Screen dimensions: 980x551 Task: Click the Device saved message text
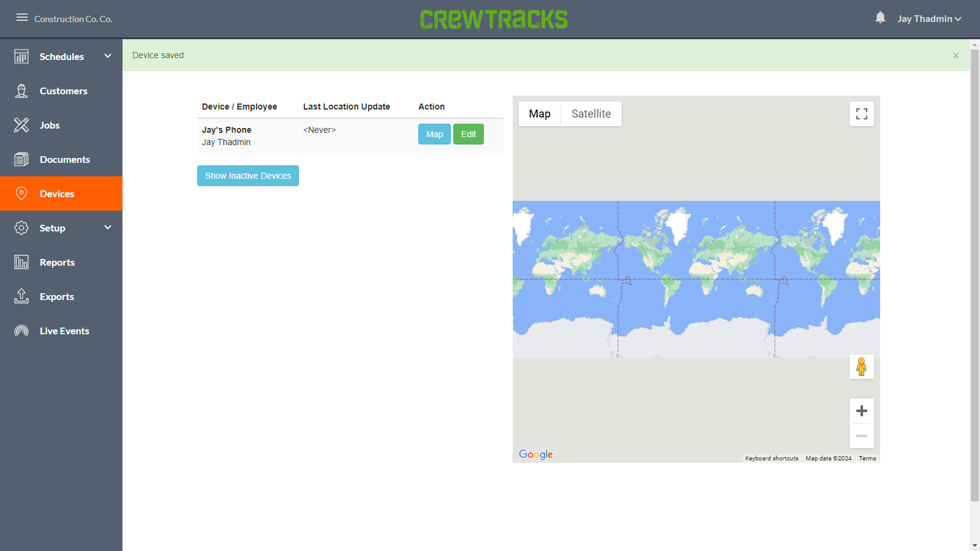point(158,55)
